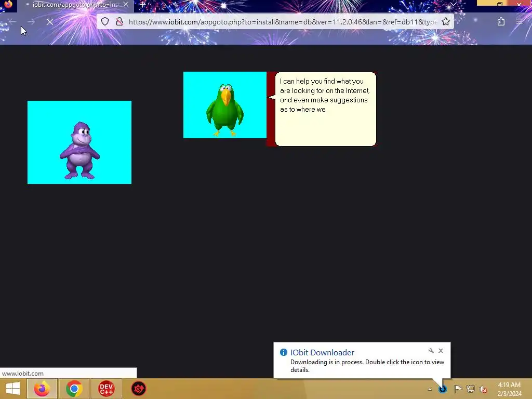
Task: Open the red gear app on taskbar
Action: [x=138, y=389]
